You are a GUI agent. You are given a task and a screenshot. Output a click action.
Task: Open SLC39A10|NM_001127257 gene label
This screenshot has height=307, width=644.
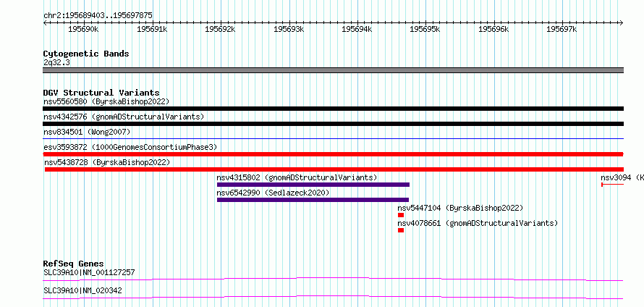click(x=89, y=272)
